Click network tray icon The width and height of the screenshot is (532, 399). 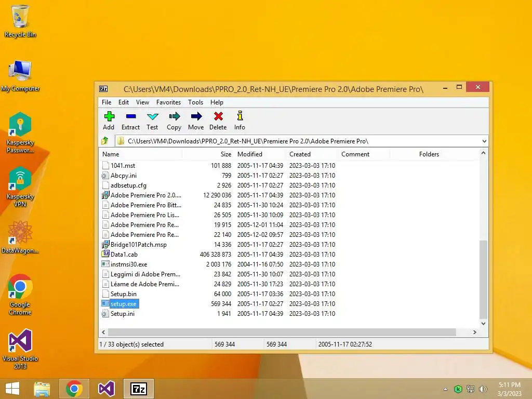[x=471, y=389]
